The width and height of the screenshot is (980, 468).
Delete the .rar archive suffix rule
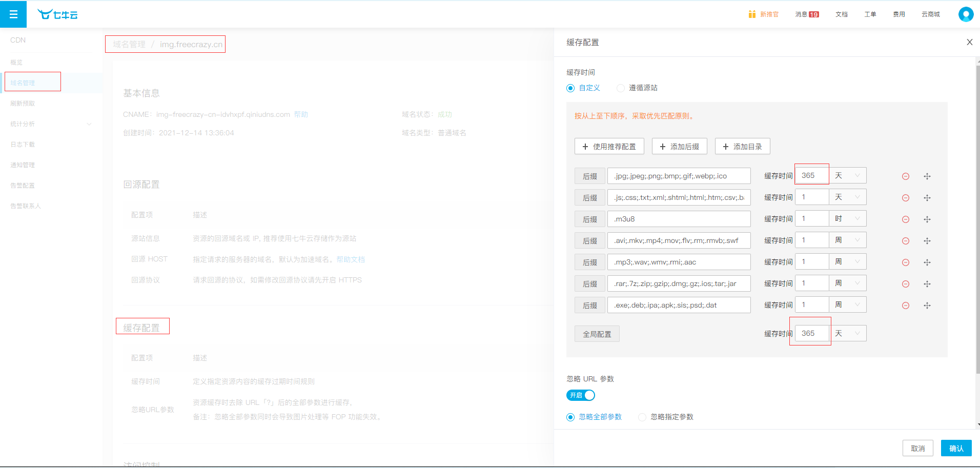coord(906,284)
